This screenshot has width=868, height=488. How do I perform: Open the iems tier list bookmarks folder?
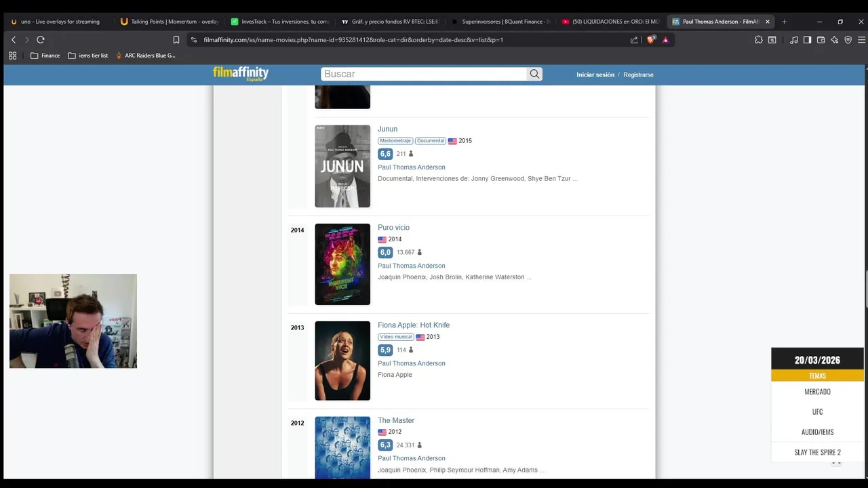tap(88, 56)
